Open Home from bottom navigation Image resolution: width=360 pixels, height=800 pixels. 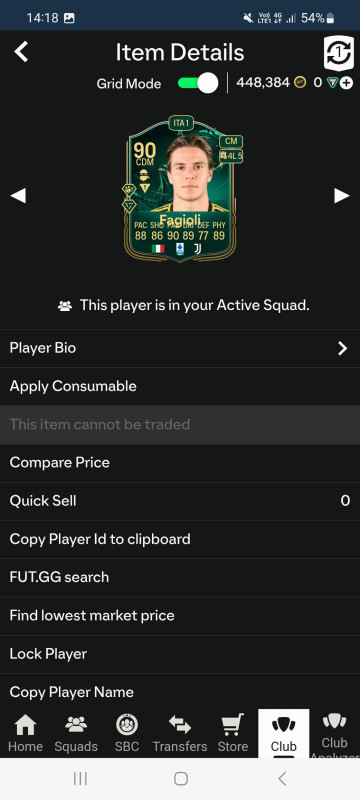(x=25, y=734)
